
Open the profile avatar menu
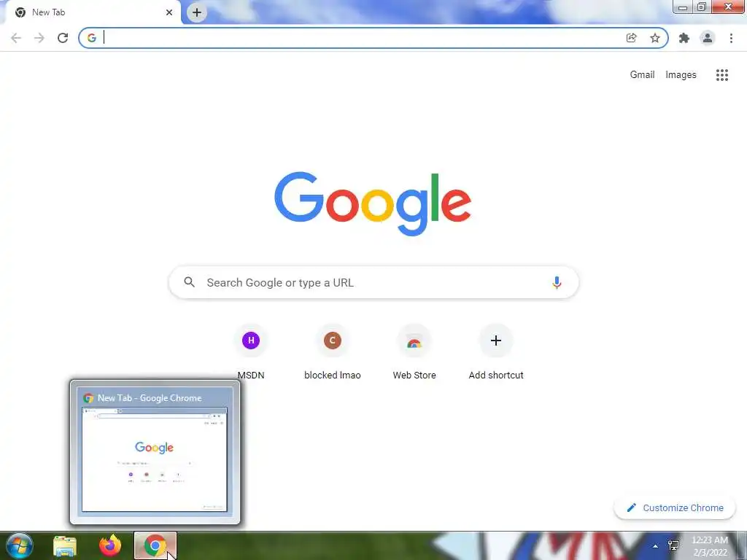[708, 38]
